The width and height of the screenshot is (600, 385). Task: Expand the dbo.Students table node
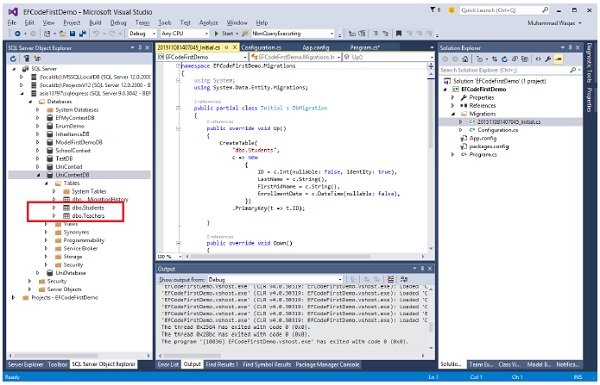click(x=54, y=208)
